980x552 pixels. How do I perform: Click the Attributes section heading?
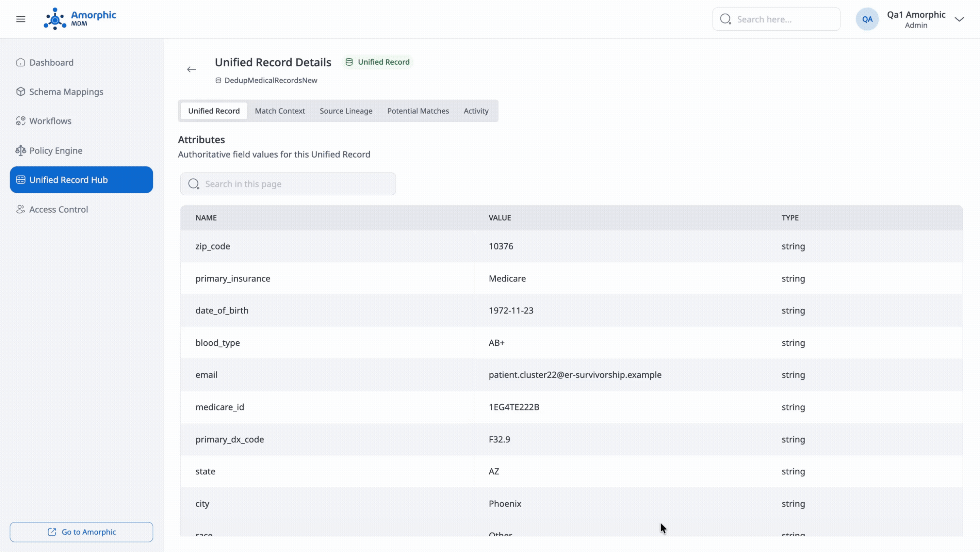pyautogui.click(x=201, y=140)
